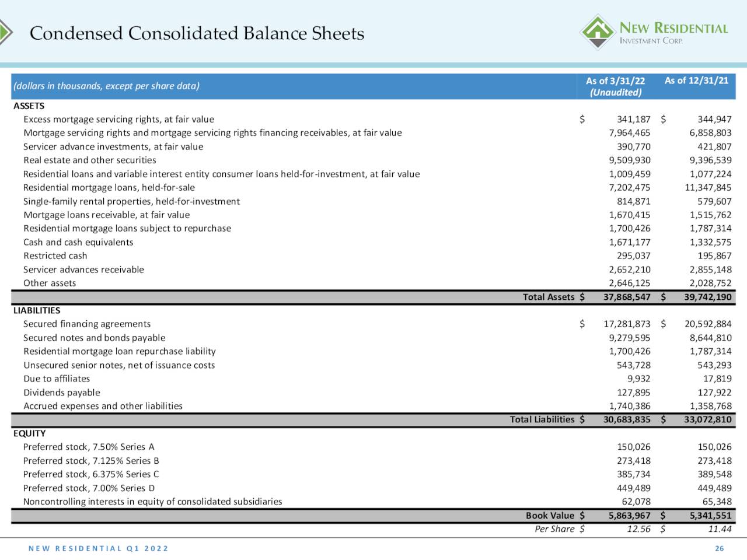This screenshot has width=747, height=560.
Task: Click 'Servicer advance investments, at fair value' label
Action: click(113, 146)
